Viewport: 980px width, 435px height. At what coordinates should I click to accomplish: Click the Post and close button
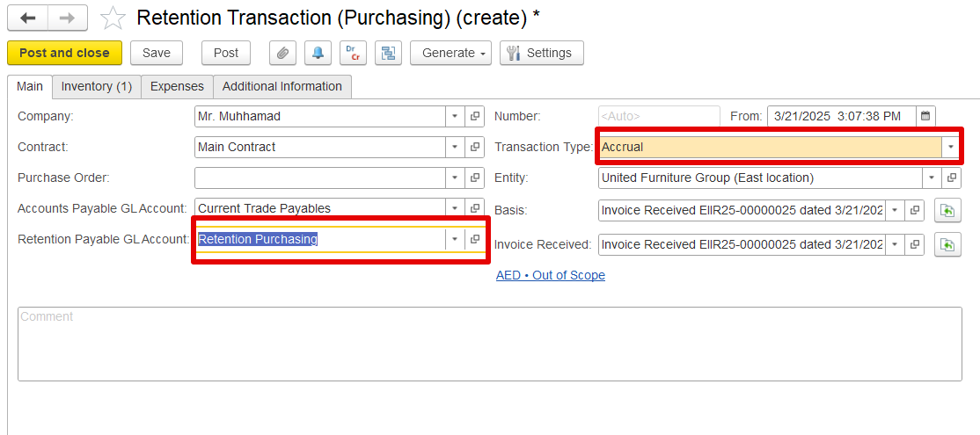[x=64, y=53]
